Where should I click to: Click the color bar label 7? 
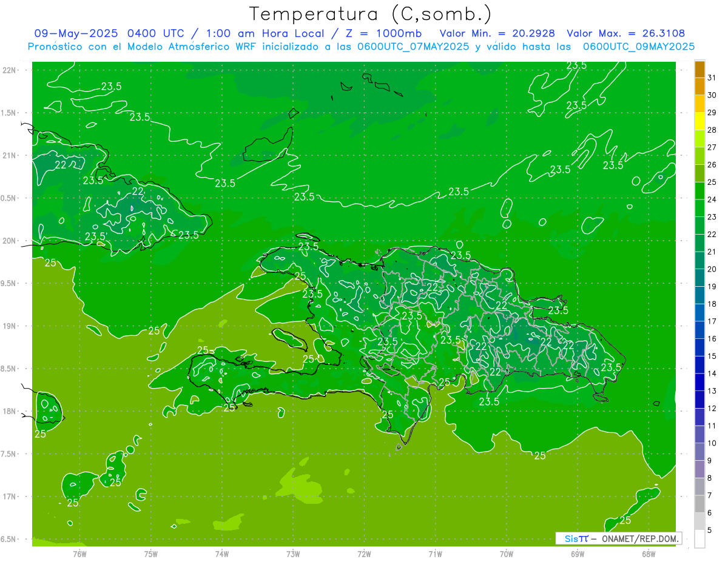(710, 495)
